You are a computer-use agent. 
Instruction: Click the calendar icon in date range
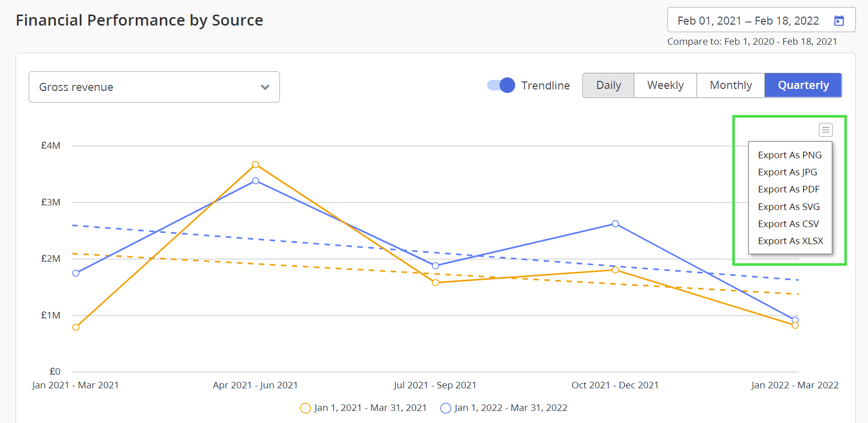(x=839, y=21)
